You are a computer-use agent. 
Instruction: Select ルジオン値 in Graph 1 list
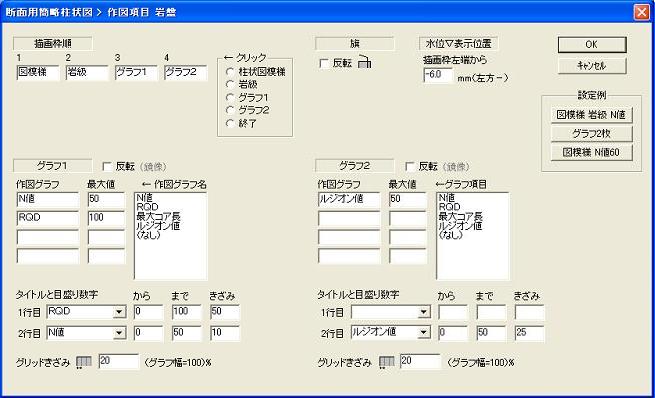coord(158,226)
